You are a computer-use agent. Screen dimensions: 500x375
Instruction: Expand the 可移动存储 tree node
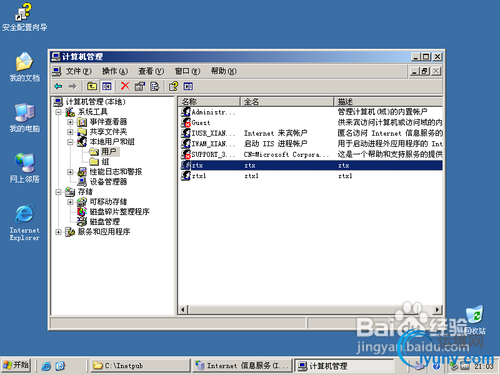(x=70, y=202)
